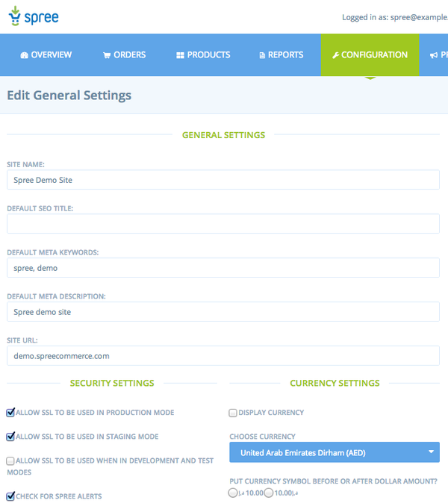448x503 pixels.
Task: Click the Reports document icon
Action: [x=262, y=55]
